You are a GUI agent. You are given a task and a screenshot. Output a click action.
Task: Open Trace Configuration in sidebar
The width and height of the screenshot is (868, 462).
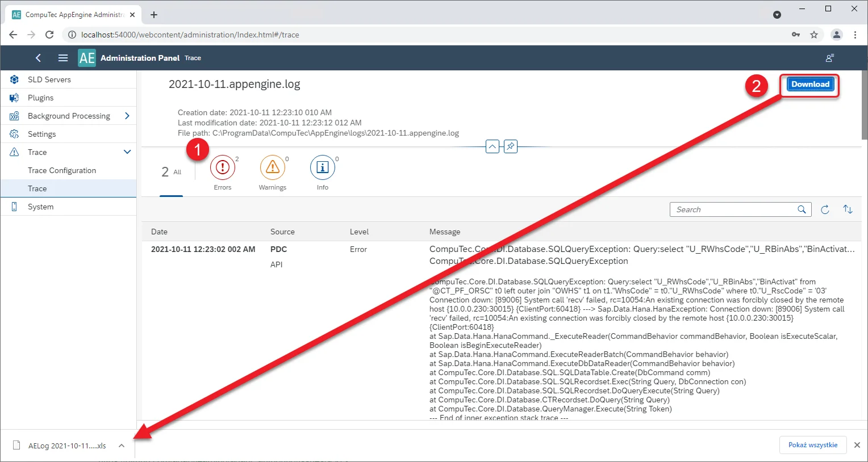click(x=62, y=170)
